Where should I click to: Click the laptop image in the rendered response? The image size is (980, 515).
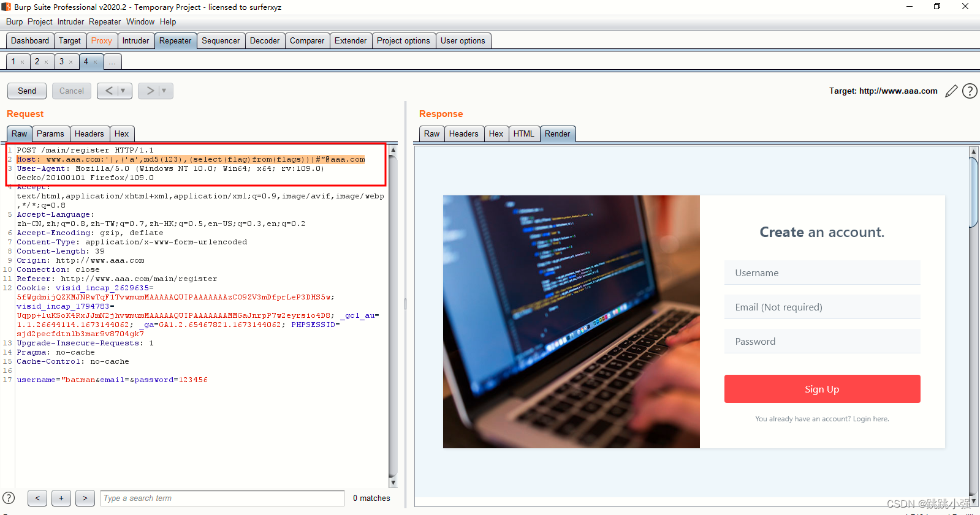tap(571, 321)
